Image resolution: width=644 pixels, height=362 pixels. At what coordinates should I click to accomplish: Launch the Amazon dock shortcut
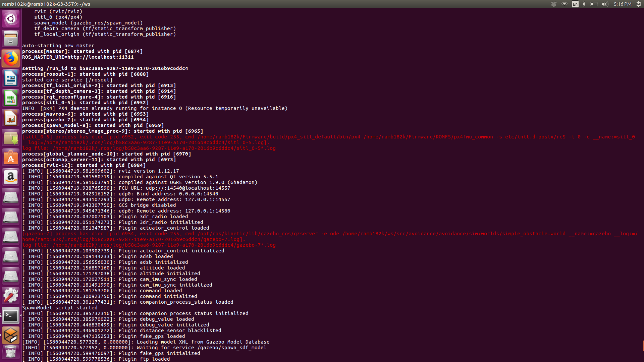point(11,177)
